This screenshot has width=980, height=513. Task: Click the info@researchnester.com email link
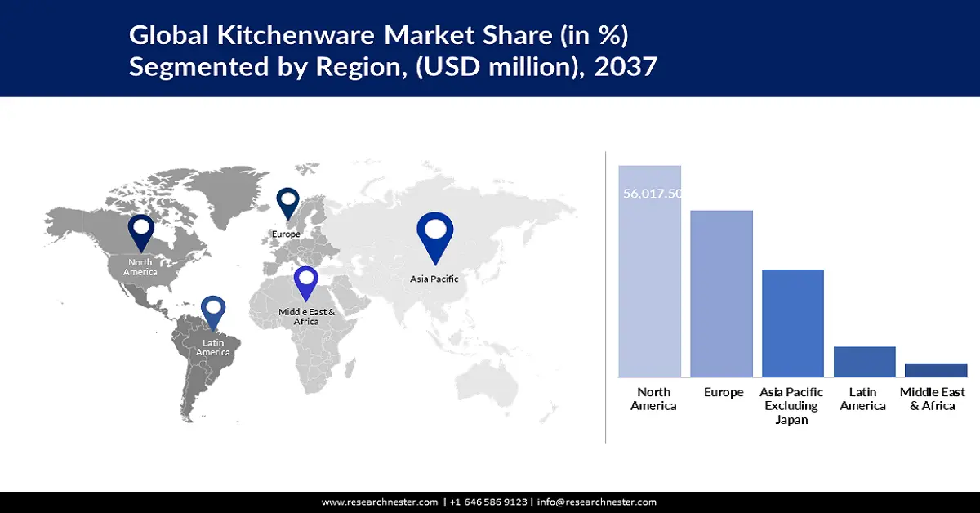click(x=597, y=502)
